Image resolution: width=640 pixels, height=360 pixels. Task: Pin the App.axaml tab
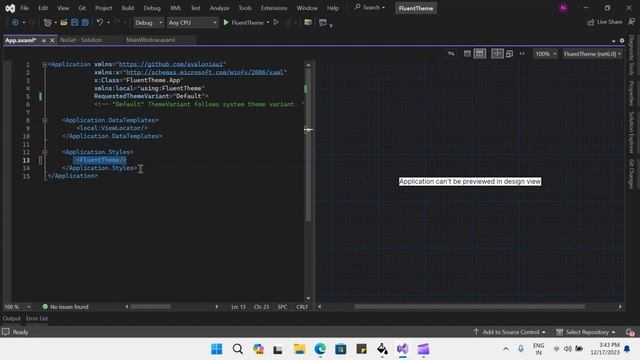click(x=44, y=40)
